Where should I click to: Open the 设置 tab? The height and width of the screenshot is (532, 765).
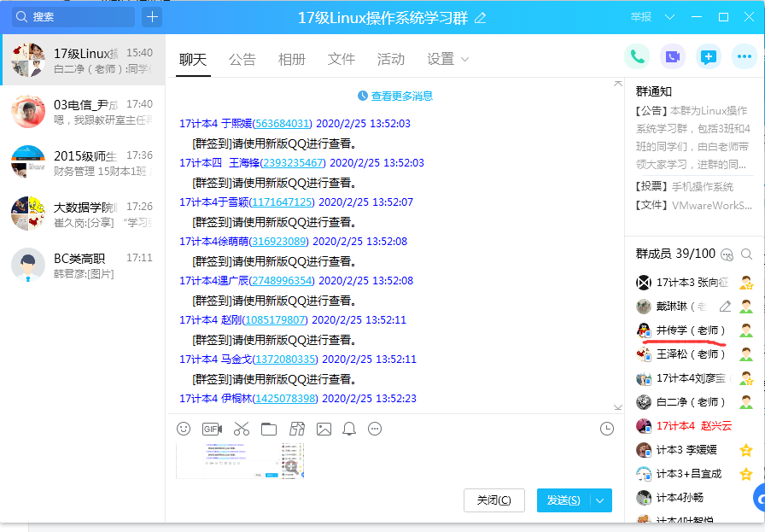pos(441,60)
